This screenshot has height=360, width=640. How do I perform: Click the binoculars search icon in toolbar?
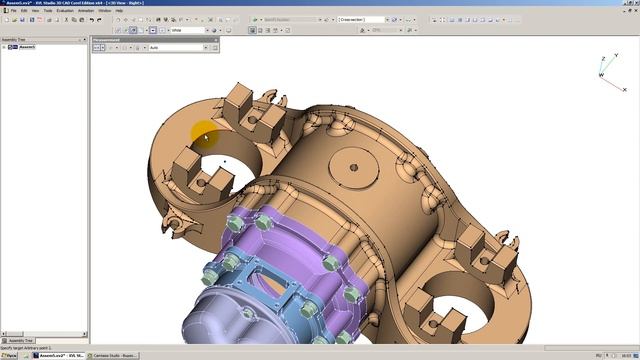(158, 20)
